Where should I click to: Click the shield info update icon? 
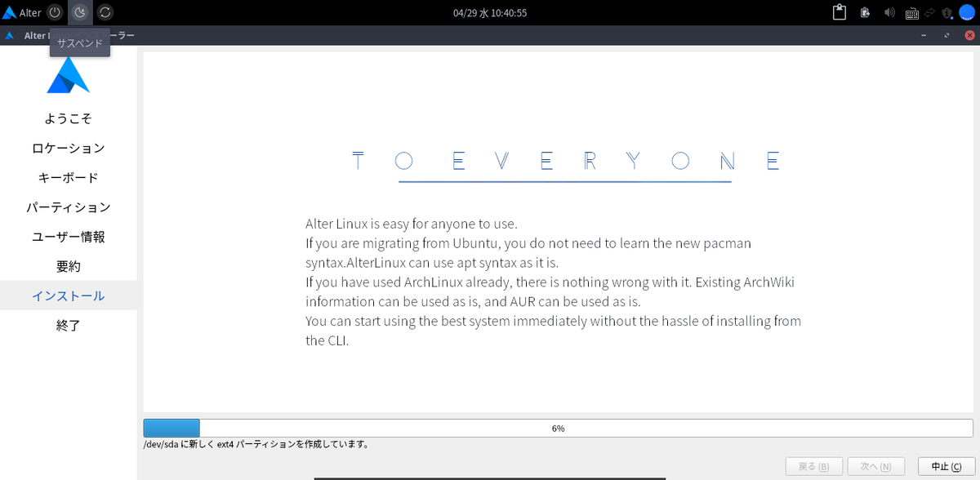[x=947, y=12]
